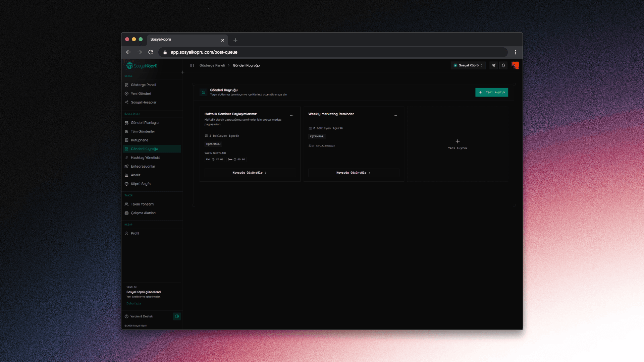Click the Gönderi Planlayıcı calendar icon
Screen dimensions: 644x362
coord(126,123)
